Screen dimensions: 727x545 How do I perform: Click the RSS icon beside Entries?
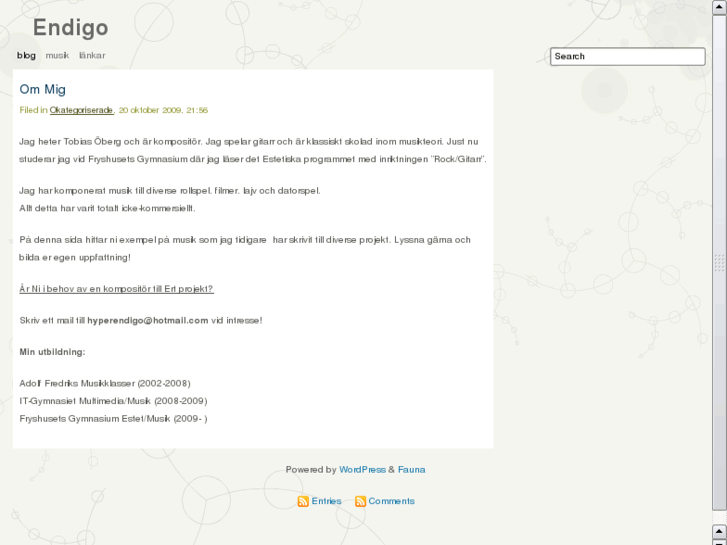[303, 501]
